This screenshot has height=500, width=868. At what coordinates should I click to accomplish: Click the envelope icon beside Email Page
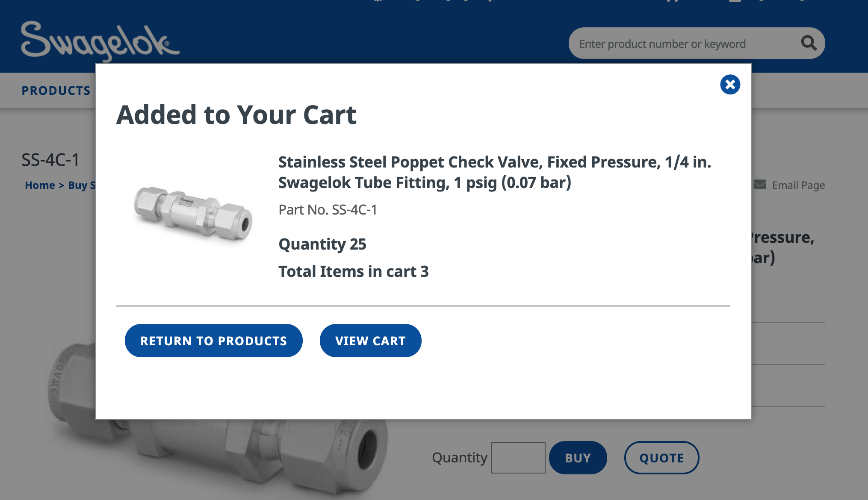pos(759,185)
